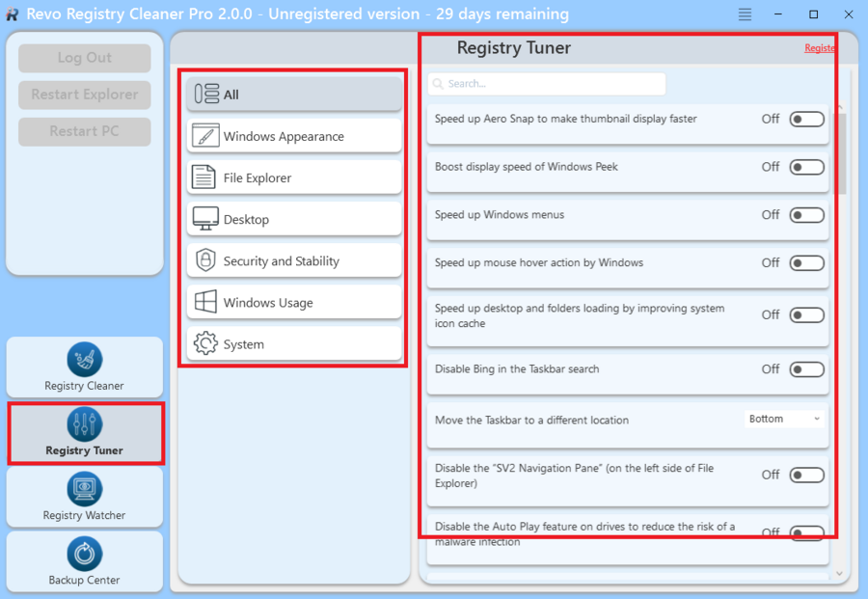Screen dimensions: 868x599
Task: Enable Speed up Windows menus switch
Action: [x=806, y=215]
